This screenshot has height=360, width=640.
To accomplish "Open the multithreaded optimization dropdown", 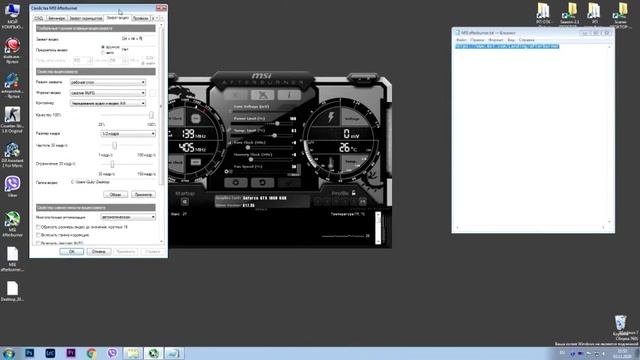I will [x=128, y=217].
